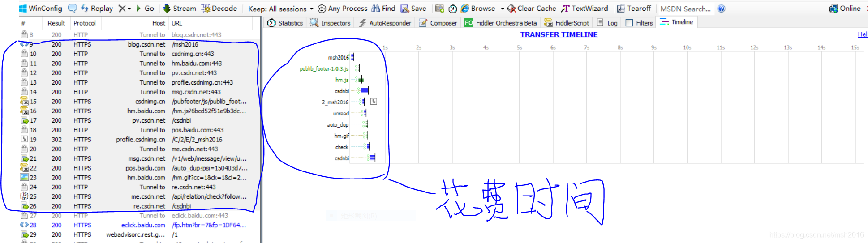Tearoff the inspectors window
Image resolution: width=868 pixels, height=243 pixels.
(x=634, y=9)
